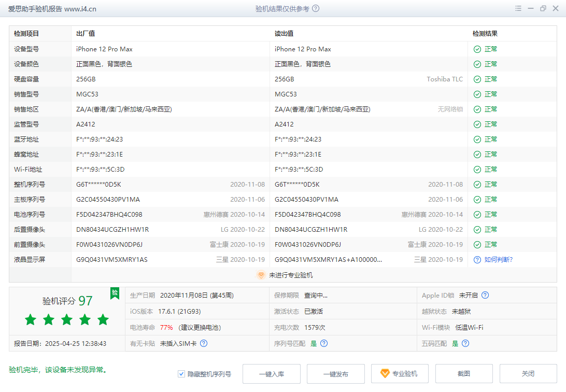The width and height of the screenshot is (566, 392).
Task: Click the 未越狱 jailbreak status value
Action: tap(461, 312)
